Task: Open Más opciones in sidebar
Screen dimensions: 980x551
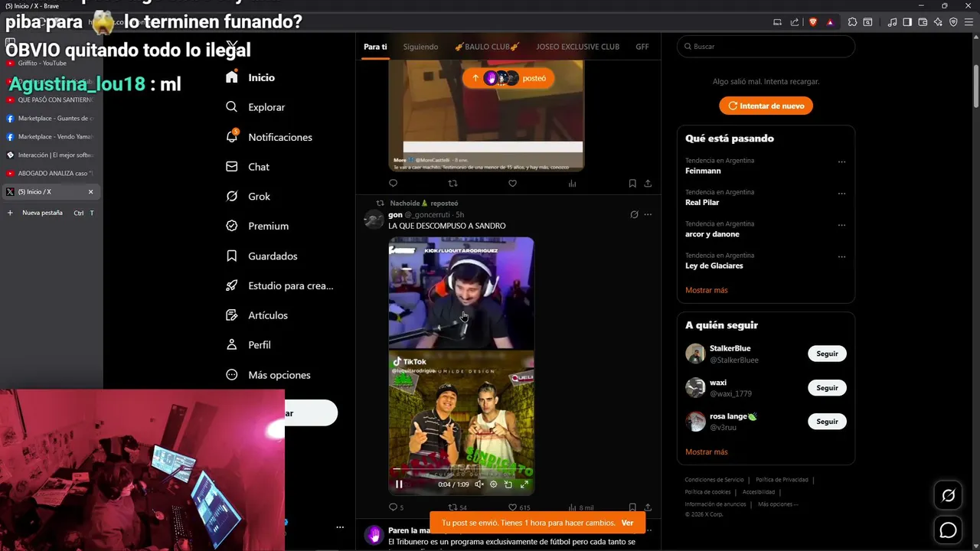Action: [x=268, y=375]
